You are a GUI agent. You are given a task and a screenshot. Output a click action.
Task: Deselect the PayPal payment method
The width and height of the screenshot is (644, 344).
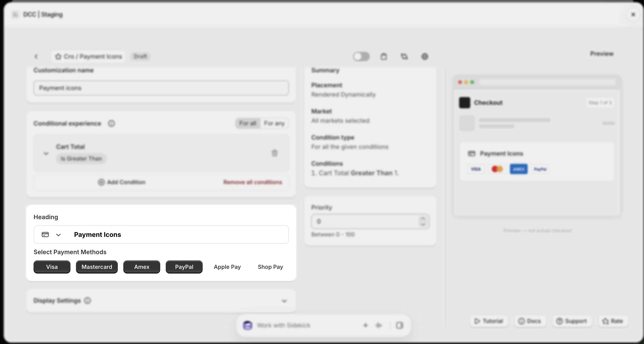(184, 267)
